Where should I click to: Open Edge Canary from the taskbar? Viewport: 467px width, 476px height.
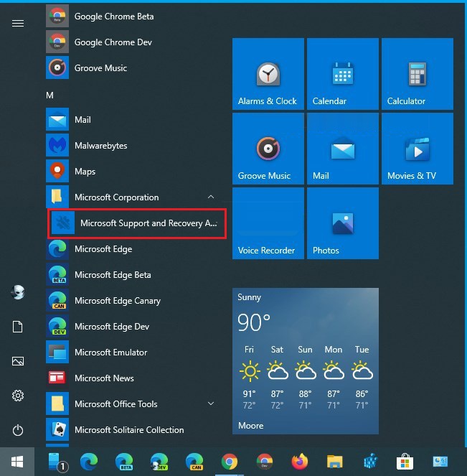click(x=194, y=462)
